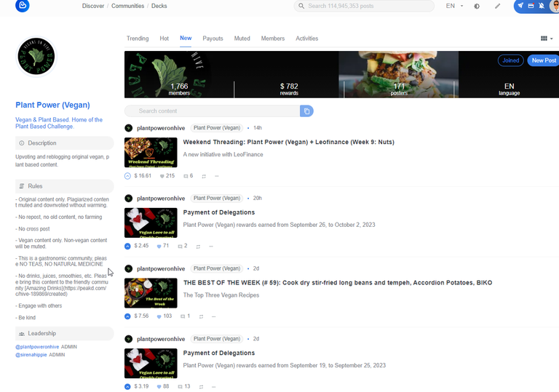Image resolution: width=559 pixels, height=392 pixels.
Task: Toggle upvote on the $2.45 Payment post
Action: [127, 247]
